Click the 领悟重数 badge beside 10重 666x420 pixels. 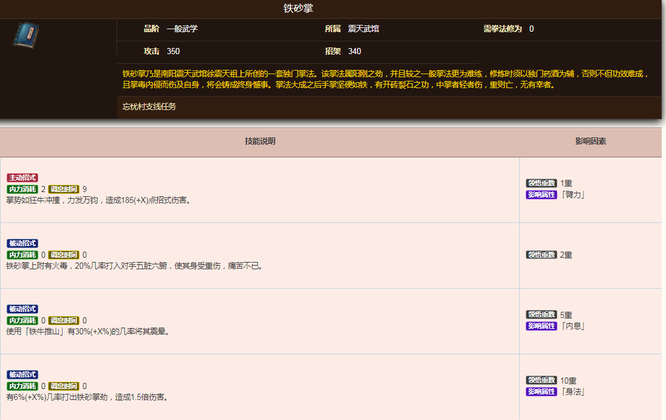[x=542, y=380]
